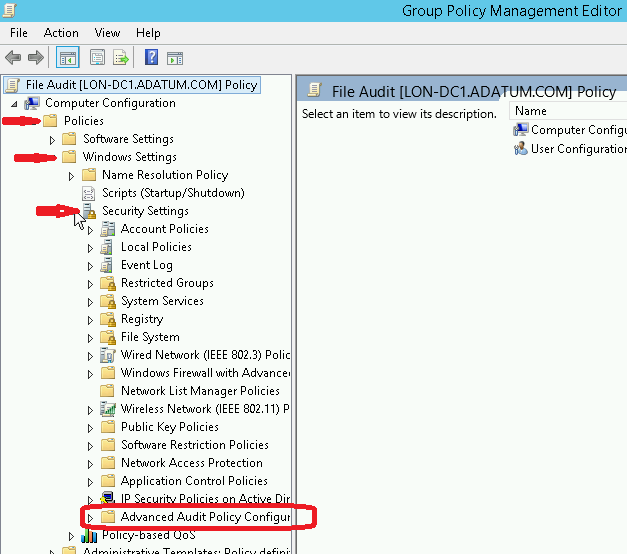Click the Wireless Network (IEEE 802.11) icon
627x554 pixels.
[108, 409]
